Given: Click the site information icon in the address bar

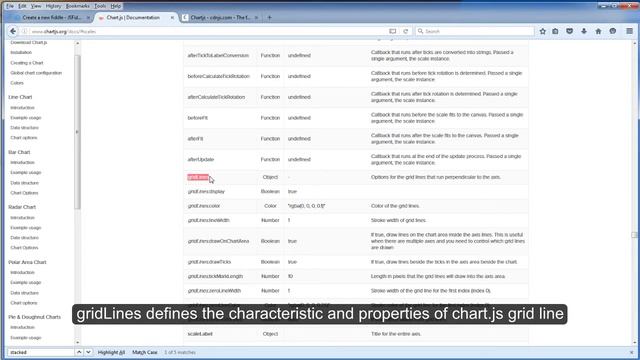Looking at the screenshot, I should coord(24,31).
